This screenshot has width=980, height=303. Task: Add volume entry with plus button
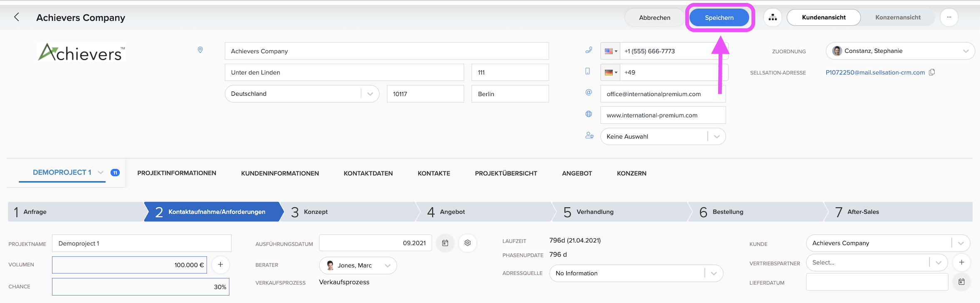221,265
